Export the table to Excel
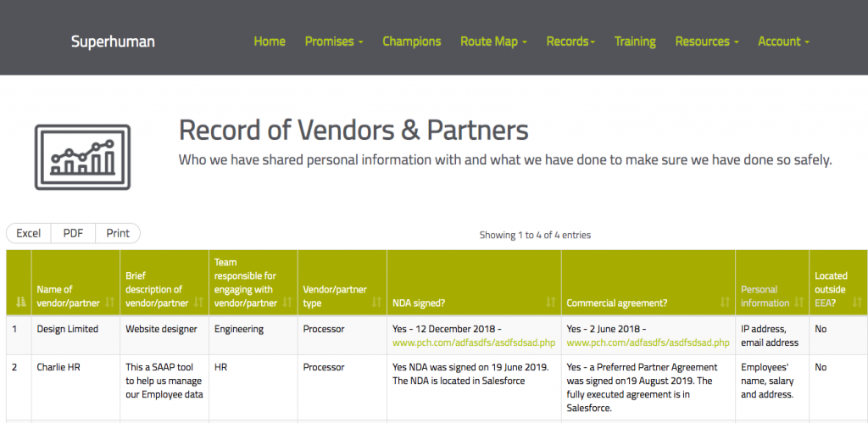 (28, 234)
